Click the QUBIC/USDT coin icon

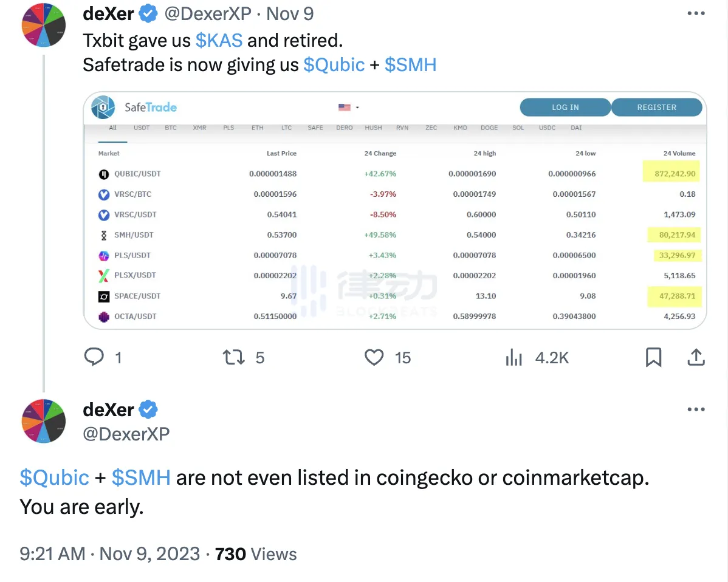coord(104,174)
